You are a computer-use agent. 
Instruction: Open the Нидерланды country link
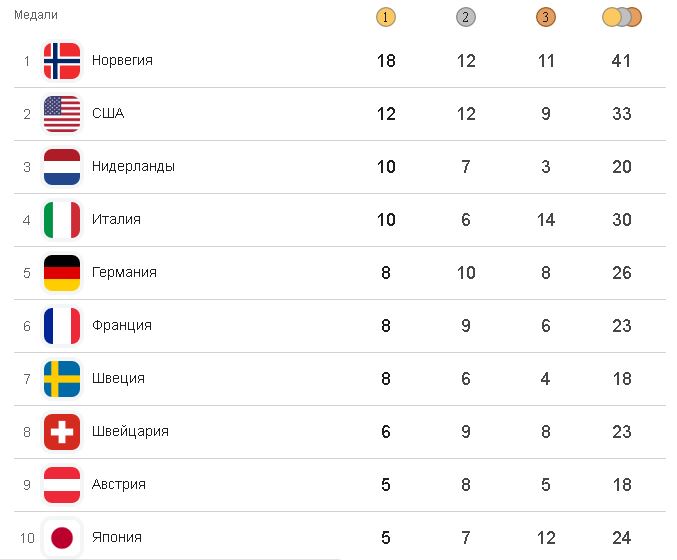tap(133, 167)
